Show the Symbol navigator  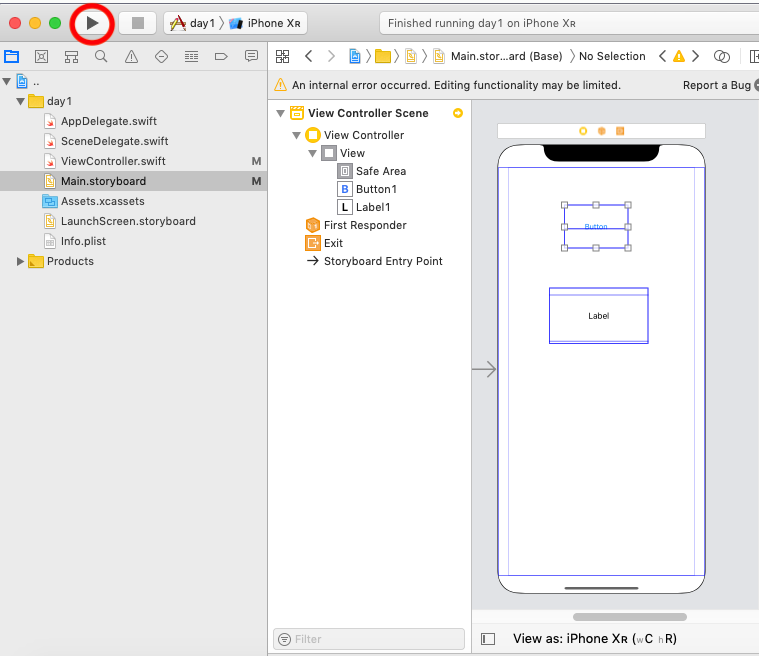coord(71,57)
